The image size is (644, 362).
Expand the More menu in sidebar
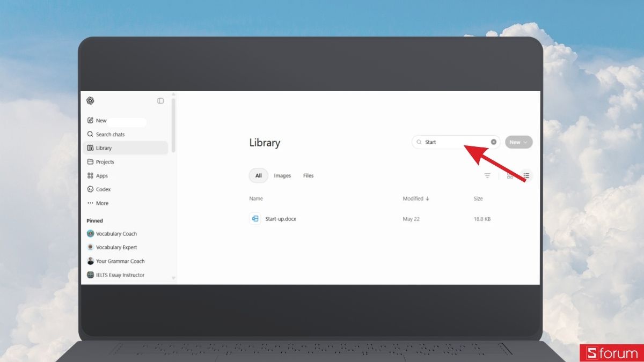[x=98, y=203]
